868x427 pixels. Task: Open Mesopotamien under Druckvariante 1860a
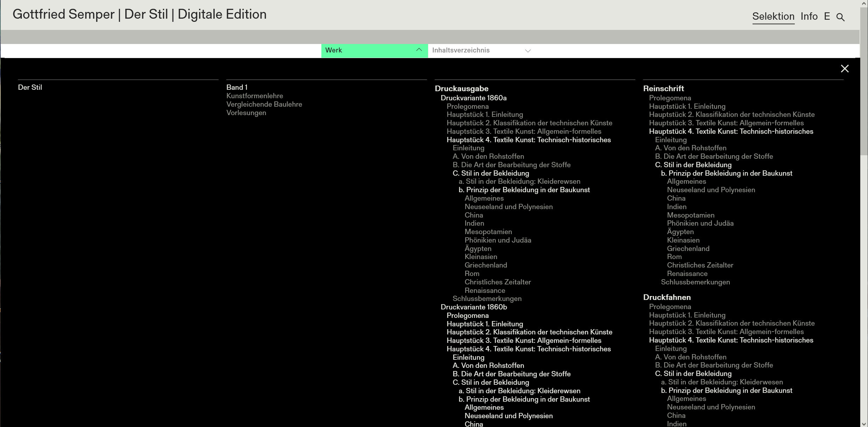pyautogui.click(x=488, y=232)
